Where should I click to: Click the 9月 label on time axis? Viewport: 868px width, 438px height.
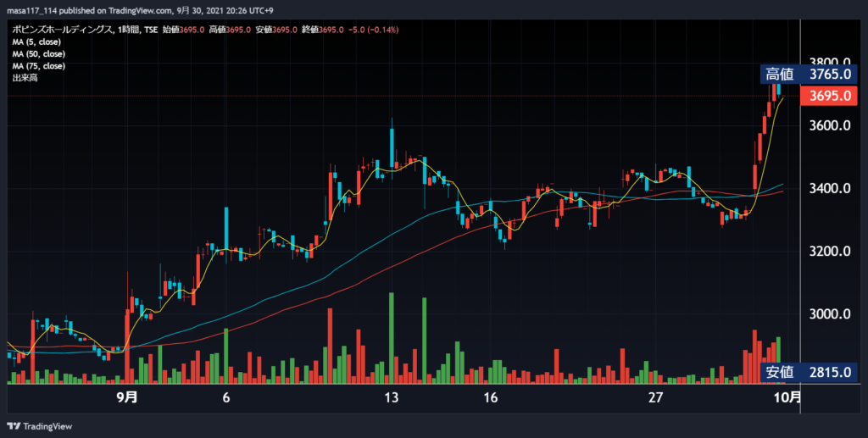(x=127, y=397)
